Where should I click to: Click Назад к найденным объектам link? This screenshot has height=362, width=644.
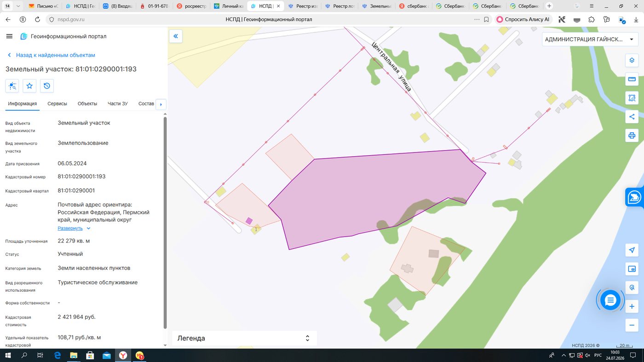[x=55, y=55]
